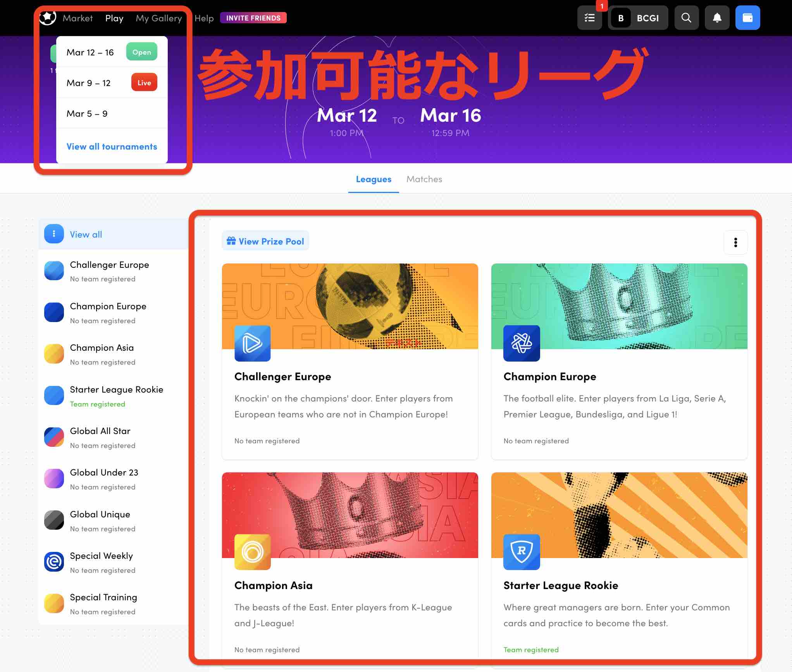792x672 pixels.
Task: Open the Starter League Rookie banner image
Action: coord(619,515)
